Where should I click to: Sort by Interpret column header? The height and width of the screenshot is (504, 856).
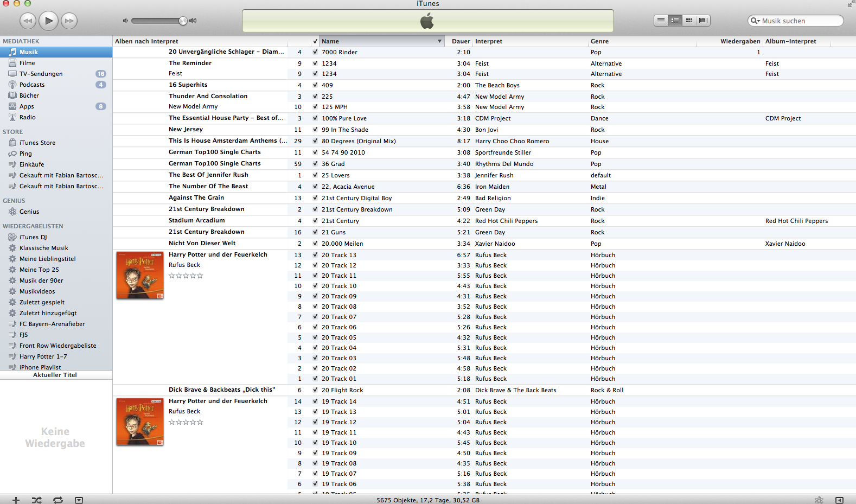tap(531, 41)
